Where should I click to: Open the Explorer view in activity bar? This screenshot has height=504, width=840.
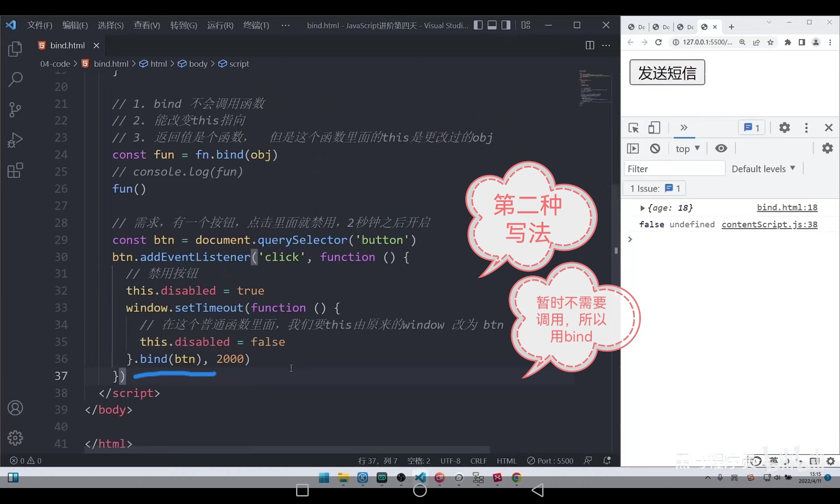tap(15, 49)
